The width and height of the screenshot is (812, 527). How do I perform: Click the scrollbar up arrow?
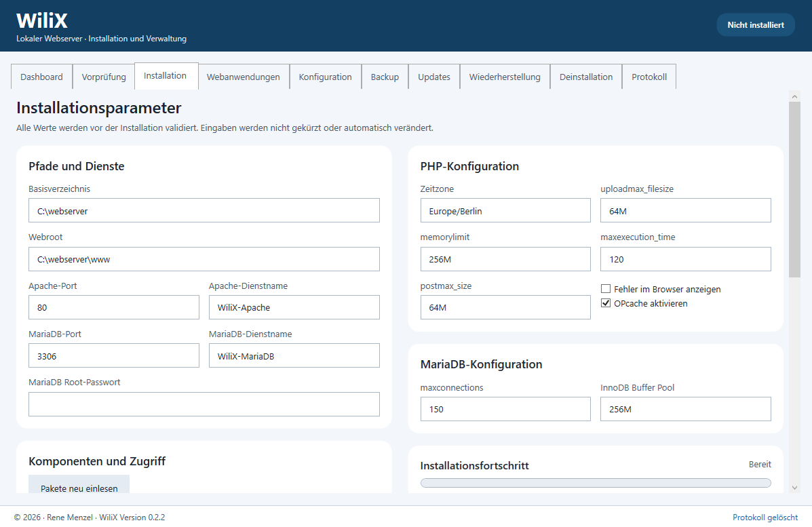coord(794,96)
